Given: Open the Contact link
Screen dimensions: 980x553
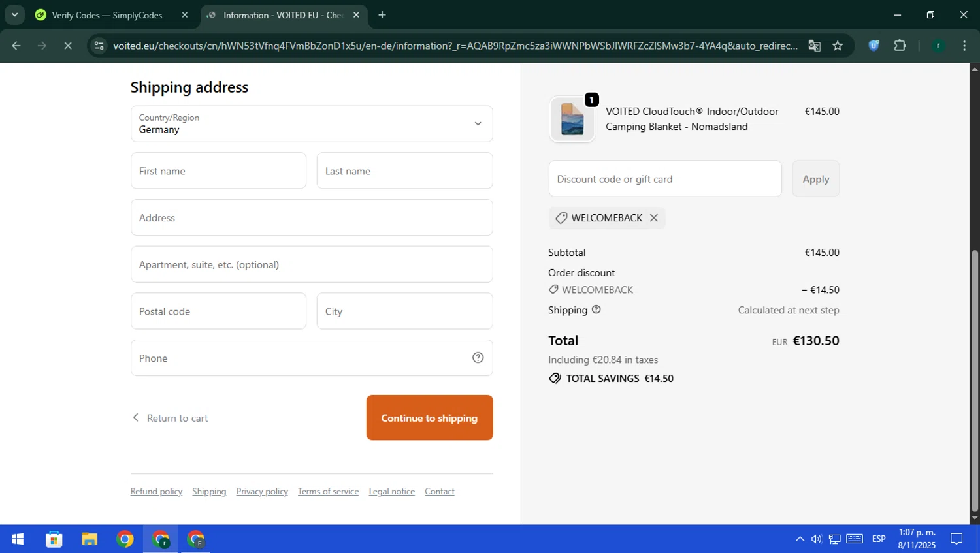Looking at the screenshot, I should tap(440, 492).
